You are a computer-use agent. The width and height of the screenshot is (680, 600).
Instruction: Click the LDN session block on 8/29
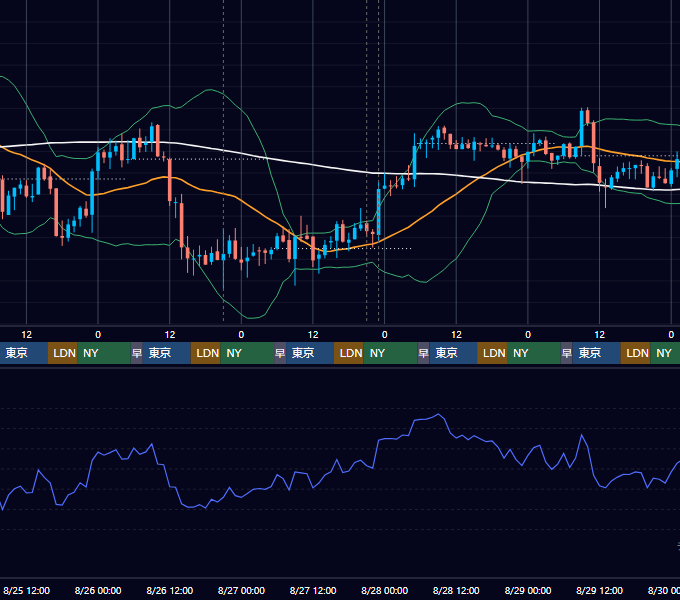pos(635,353)
